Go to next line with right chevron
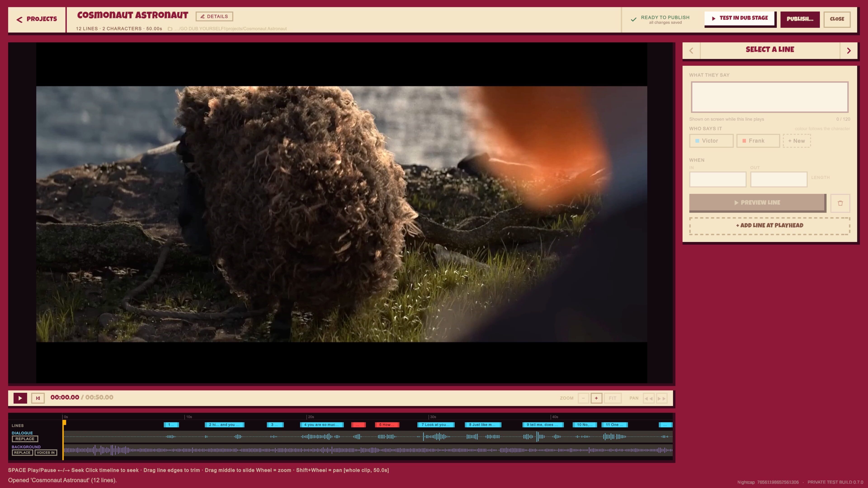This screenshot has height=488, width=868. click(x=849, y=51)
